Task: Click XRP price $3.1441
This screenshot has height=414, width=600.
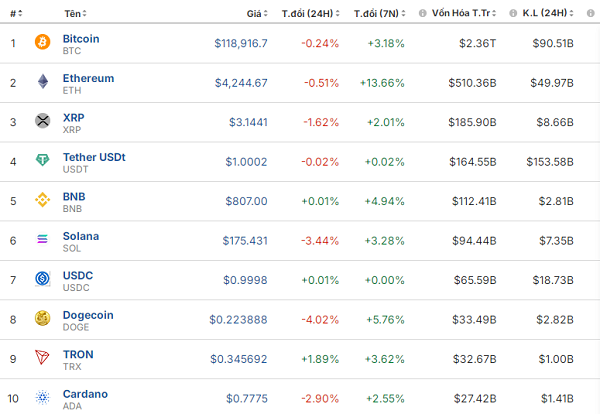Action: tap(248, 122)
